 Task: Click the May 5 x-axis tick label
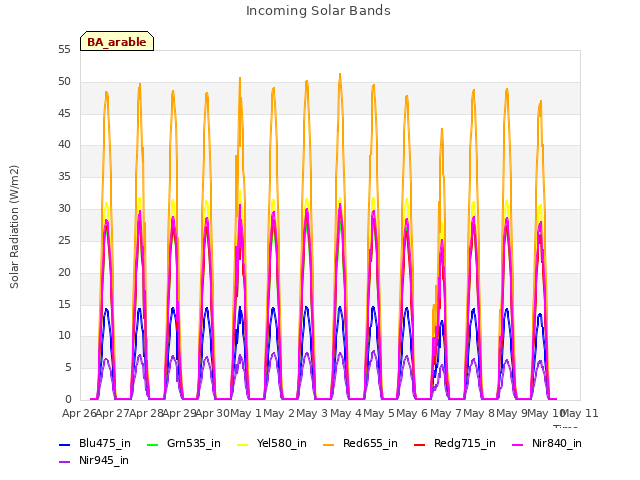tap(379, 414)
